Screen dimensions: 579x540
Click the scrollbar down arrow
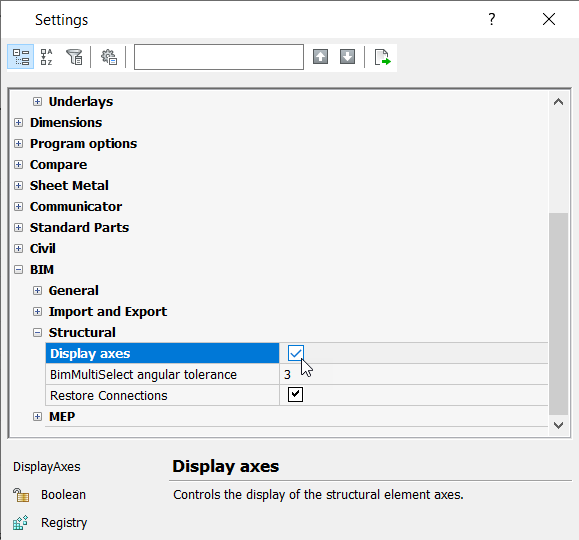(558, 425)
